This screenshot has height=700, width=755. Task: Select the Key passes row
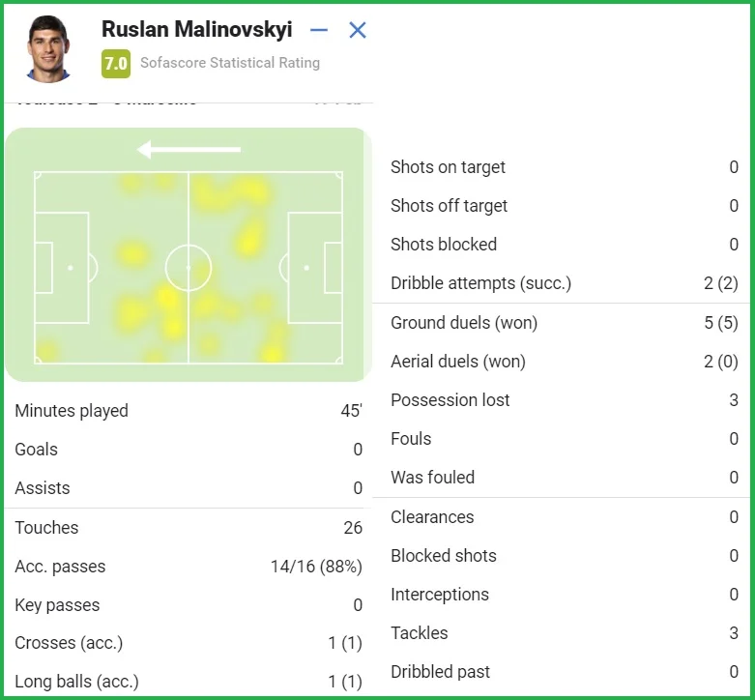coord(189,605)
